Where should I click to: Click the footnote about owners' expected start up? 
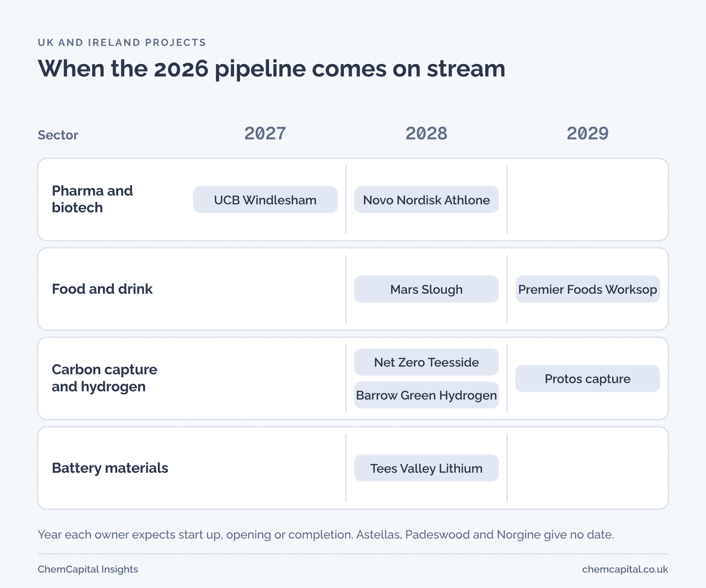coord(326,535)
